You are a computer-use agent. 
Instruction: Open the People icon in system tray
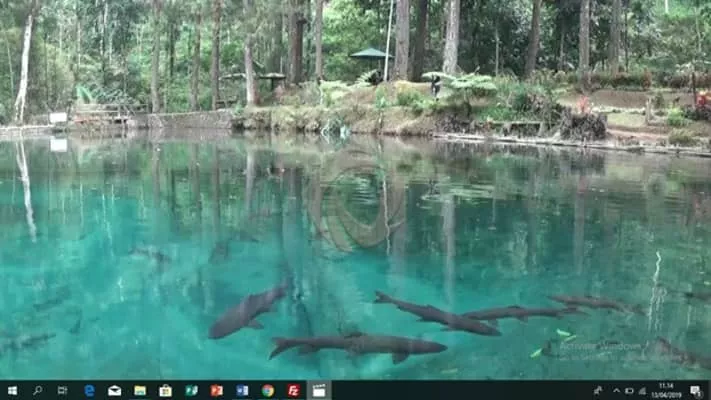(598, 390)
